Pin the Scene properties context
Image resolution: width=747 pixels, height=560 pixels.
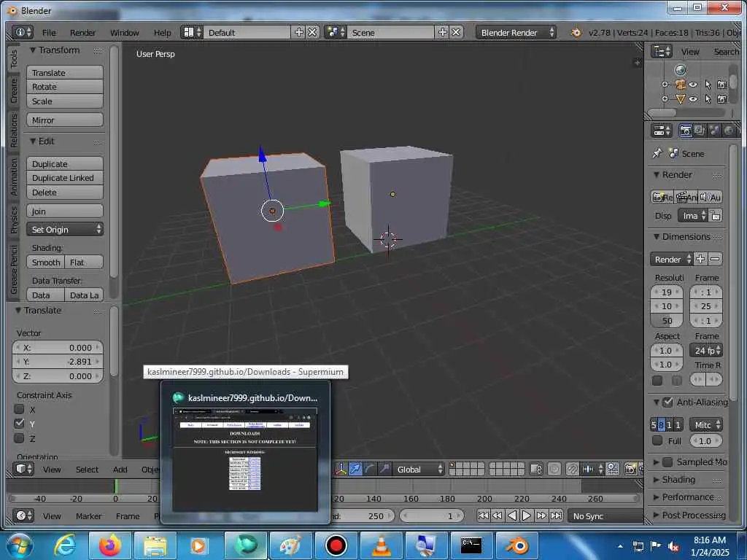(657, 153)
